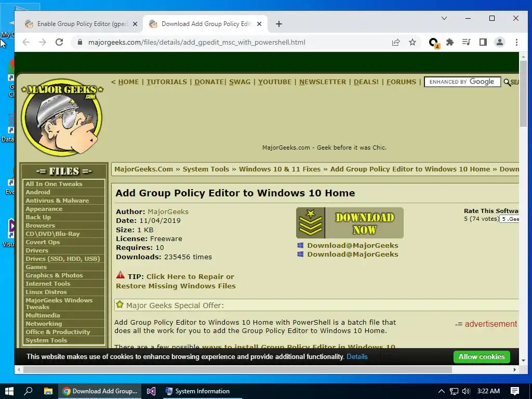Open a new browser tab
Viewport: 532px width, 399px height.
279,24
